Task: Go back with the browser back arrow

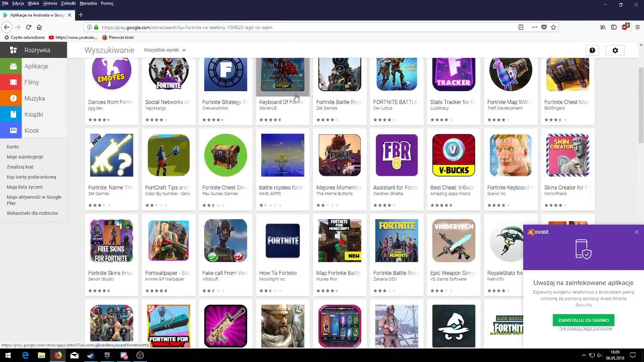Action: 7,27
